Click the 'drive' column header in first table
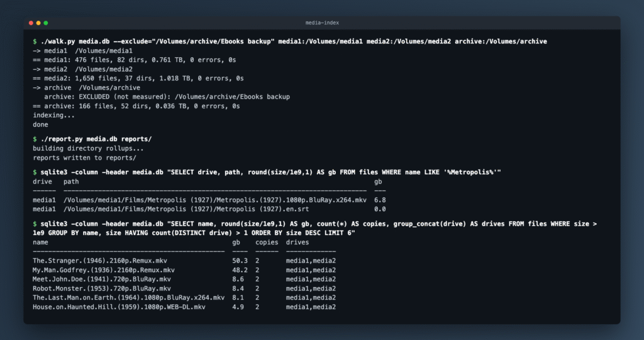 point(42,182)
